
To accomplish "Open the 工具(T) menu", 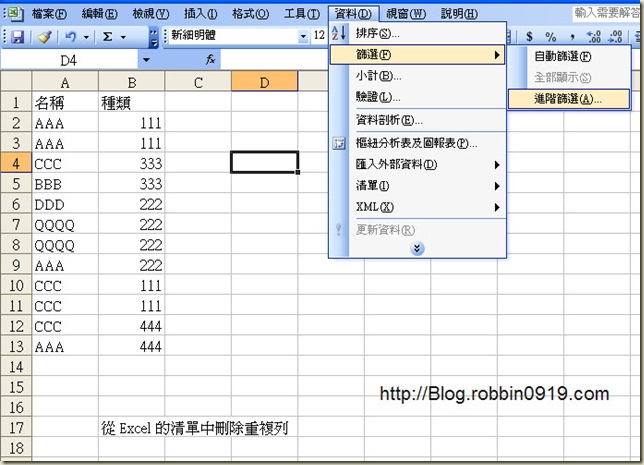I will 302,14.
